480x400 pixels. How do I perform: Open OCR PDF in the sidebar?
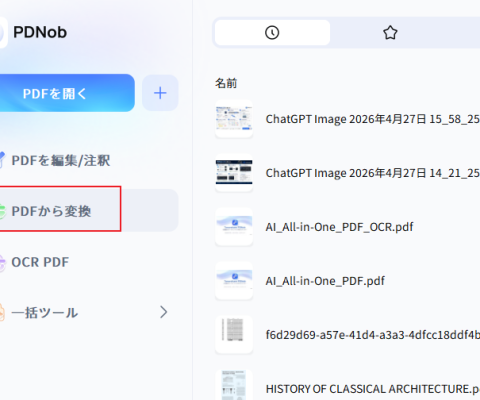click(x=40, y=262)
